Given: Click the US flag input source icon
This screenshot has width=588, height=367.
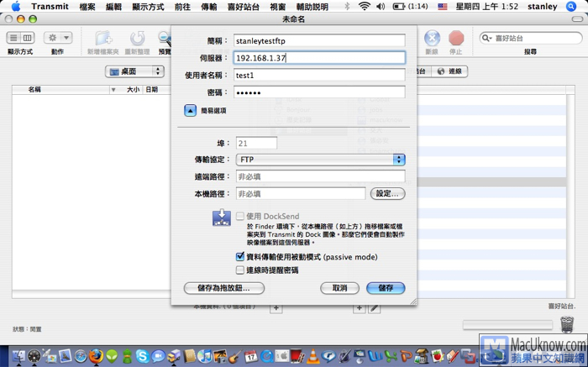Looking at the screenshot, I should (443, 7).
